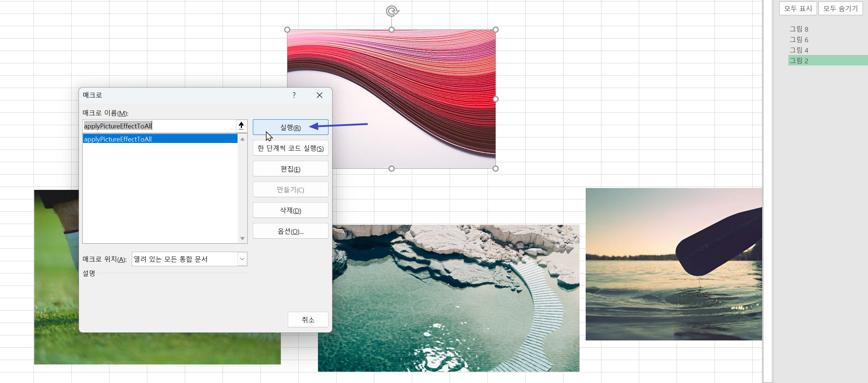Screen dimensions: 868x383
Task: Click the rotation handle above red picture
Action: point(392,11)
